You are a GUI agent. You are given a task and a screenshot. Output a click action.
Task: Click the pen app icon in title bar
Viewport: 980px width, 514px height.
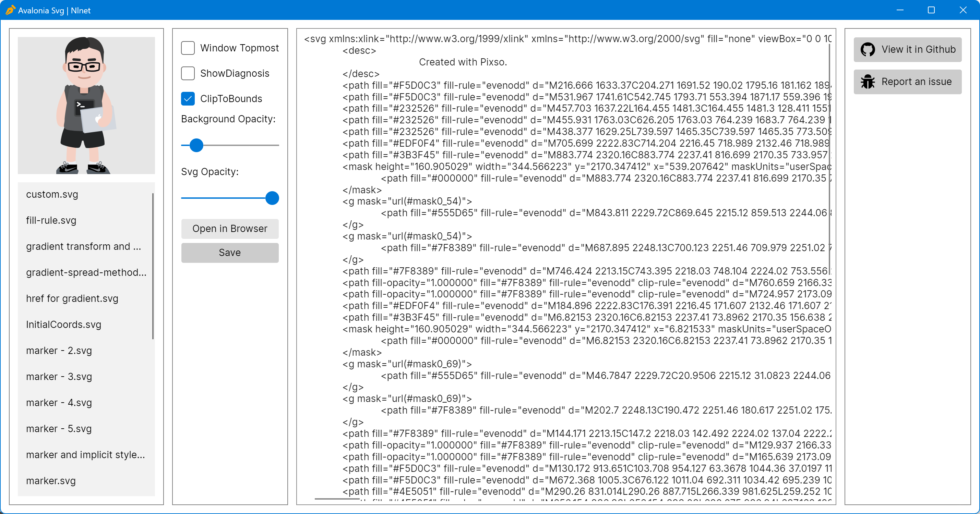click(10, 10)
